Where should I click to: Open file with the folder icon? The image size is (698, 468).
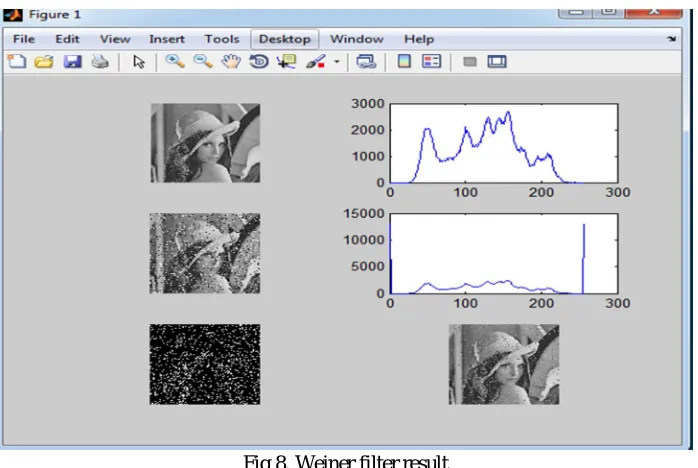[44, 61]
